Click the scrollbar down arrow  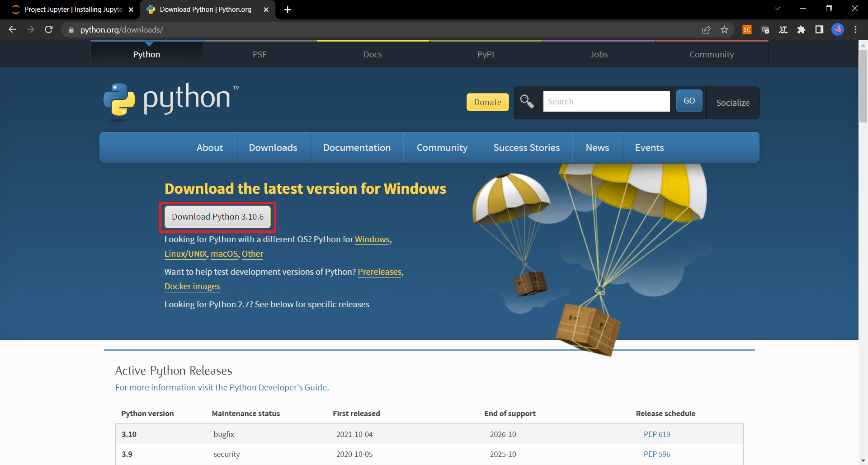click(863, 460)
